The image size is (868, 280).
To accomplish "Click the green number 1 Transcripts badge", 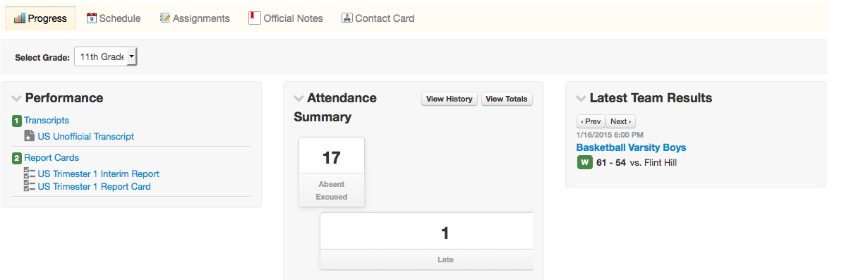I will (x=17, y=121).
